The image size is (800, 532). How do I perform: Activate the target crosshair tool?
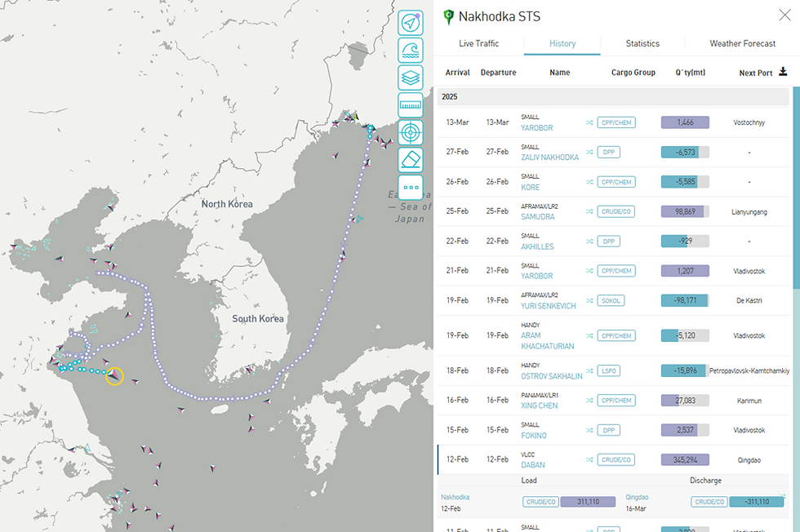pyautogui.click(x=411, y=133)
